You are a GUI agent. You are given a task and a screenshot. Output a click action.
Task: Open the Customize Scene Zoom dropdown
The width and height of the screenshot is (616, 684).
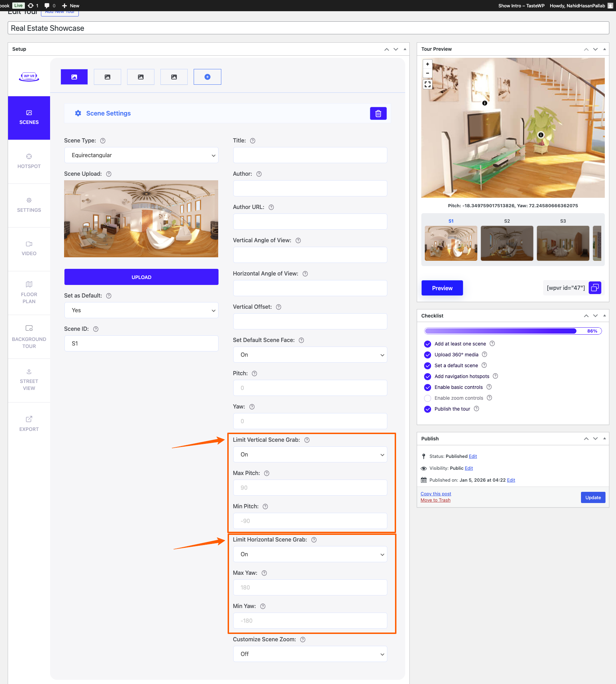click(x=310, y=654)
